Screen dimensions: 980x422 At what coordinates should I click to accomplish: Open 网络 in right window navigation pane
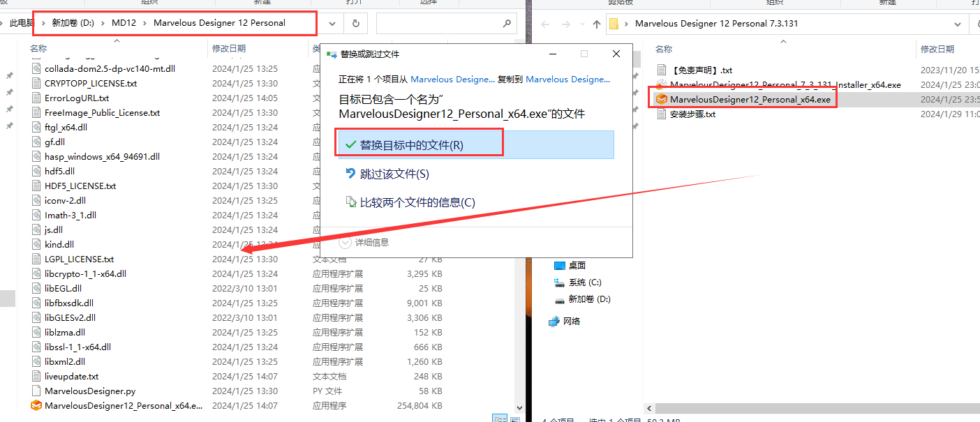(x=572, y=321)
